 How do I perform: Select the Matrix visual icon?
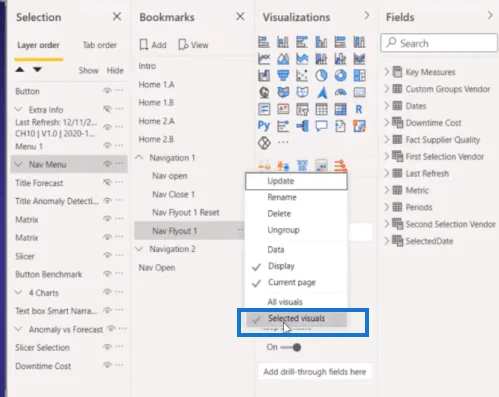pyautogui.click(x=340, y=109)
